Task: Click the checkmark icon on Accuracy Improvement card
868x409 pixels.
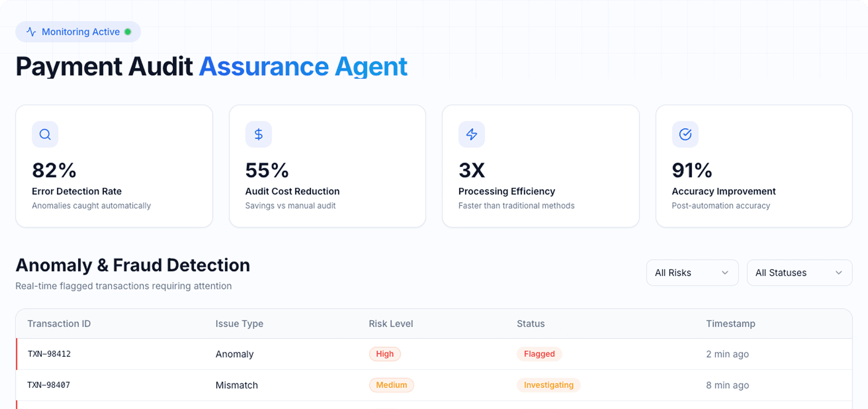Action: click(x=685, y=134)
